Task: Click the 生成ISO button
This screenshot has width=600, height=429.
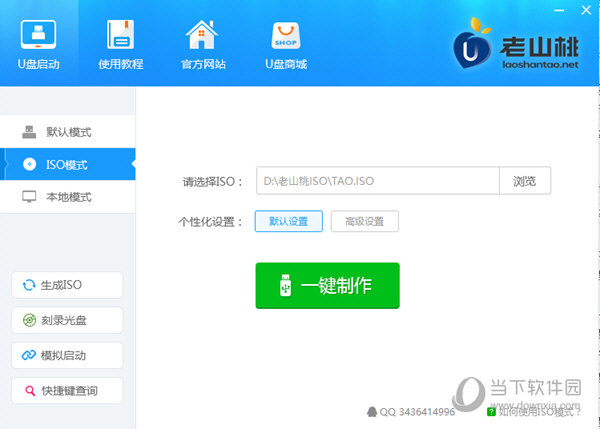Action: pyautogui.click(x=67, y=285)
